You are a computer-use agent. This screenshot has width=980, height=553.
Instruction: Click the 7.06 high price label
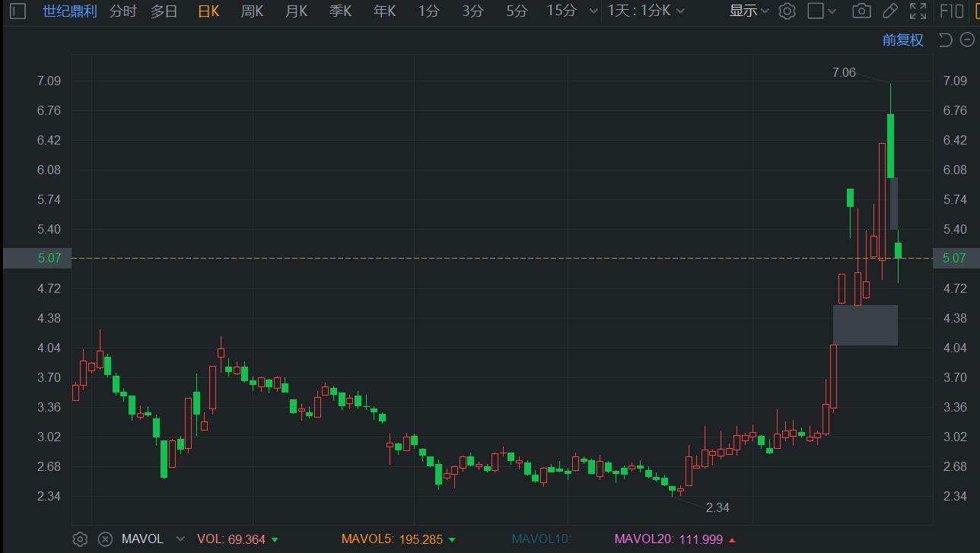[x=844, y=73]
